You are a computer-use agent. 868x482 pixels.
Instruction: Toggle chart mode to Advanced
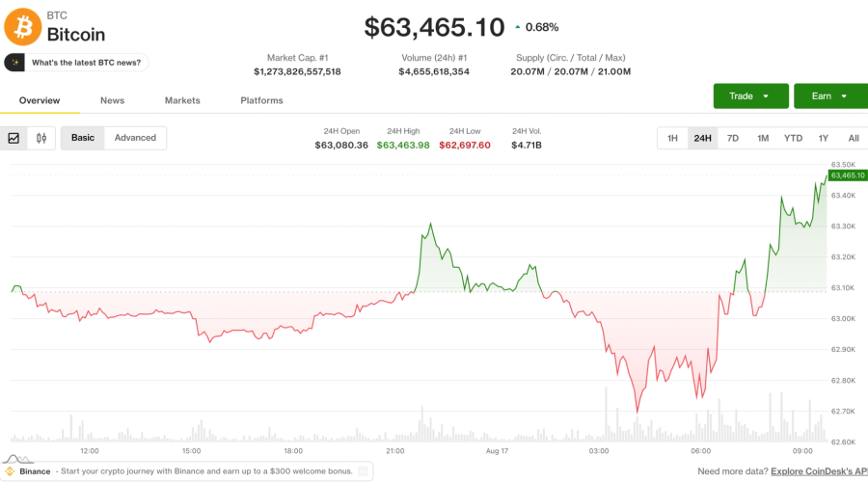coord(135,138)
